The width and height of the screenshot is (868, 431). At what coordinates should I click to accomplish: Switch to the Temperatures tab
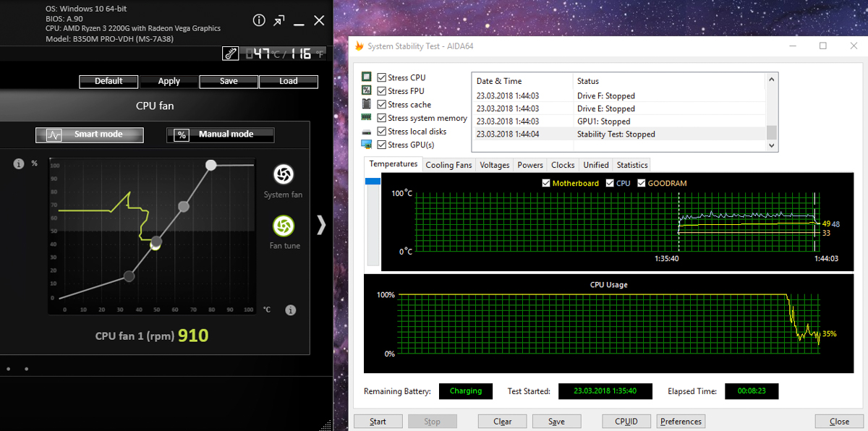[x=393, y=164]
